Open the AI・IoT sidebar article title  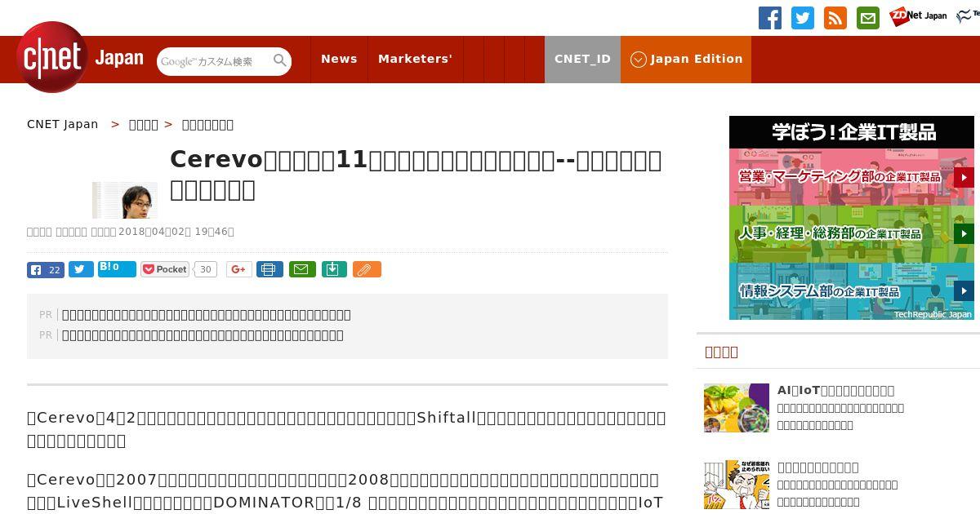(x=835, y=390)
